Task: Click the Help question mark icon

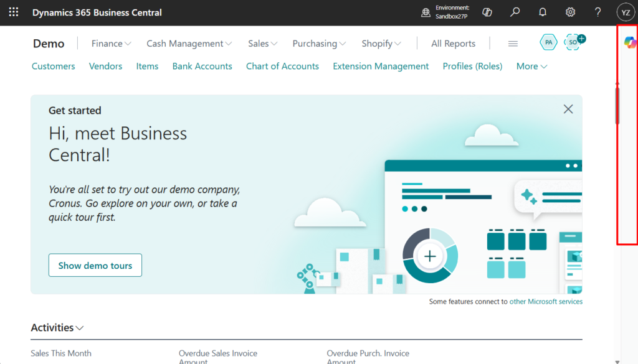Action: click(598, 12)
